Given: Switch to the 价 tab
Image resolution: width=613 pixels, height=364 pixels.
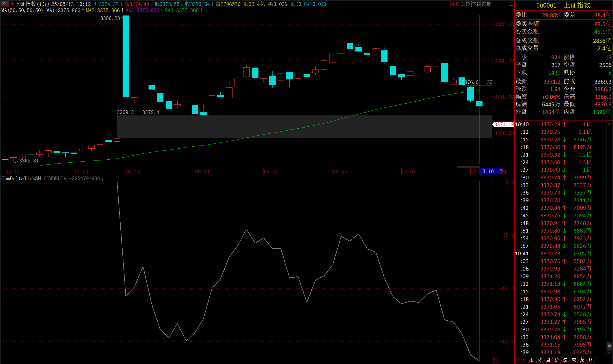Looking at the screenshot, I should pyautogui.click(x=557, y=360).
